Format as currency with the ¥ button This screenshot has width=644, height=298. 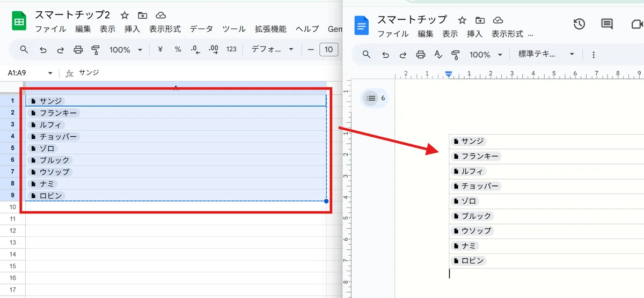coord(160,49)
